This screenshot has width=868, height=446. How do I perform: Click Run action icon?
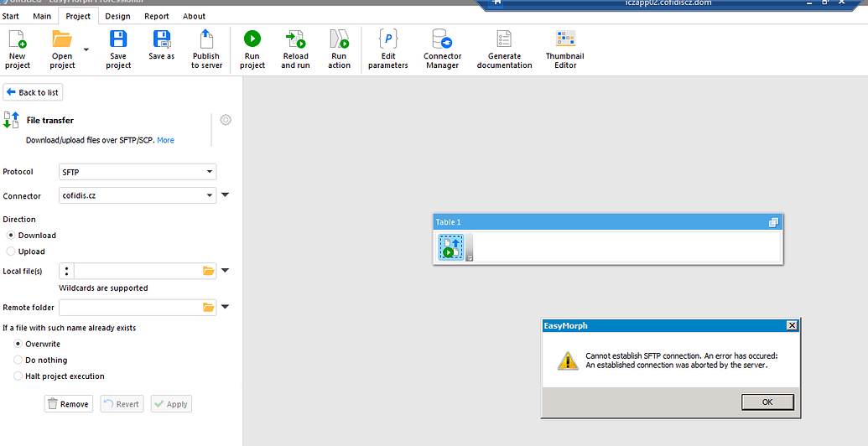click(x=339, y=39)
